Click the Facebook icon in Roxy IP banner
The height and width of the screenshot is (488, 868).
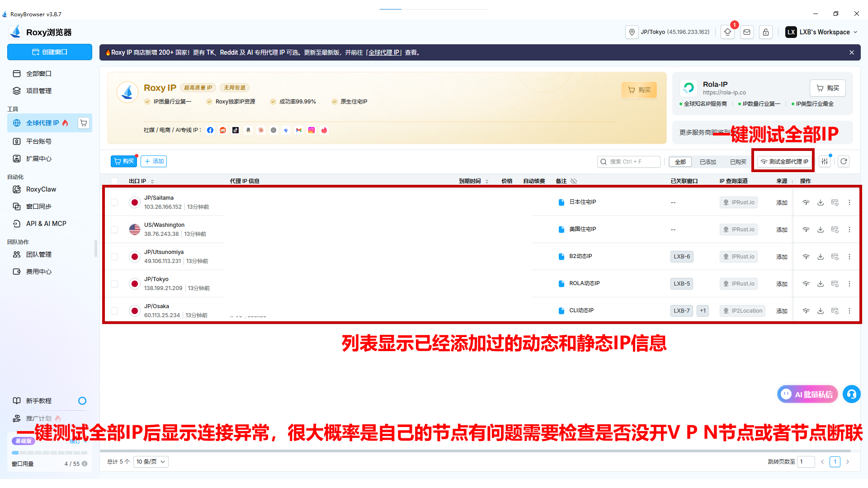210,130
